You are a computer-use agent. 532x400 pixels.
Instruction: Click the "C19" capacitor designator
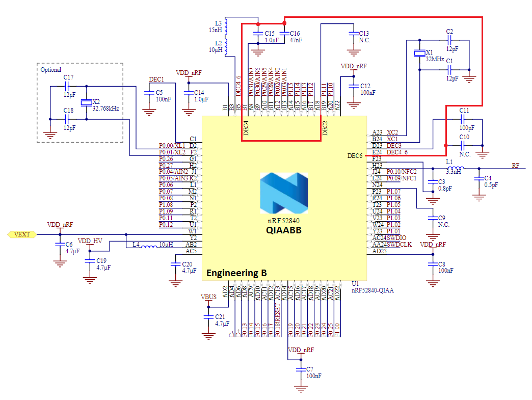101,260
